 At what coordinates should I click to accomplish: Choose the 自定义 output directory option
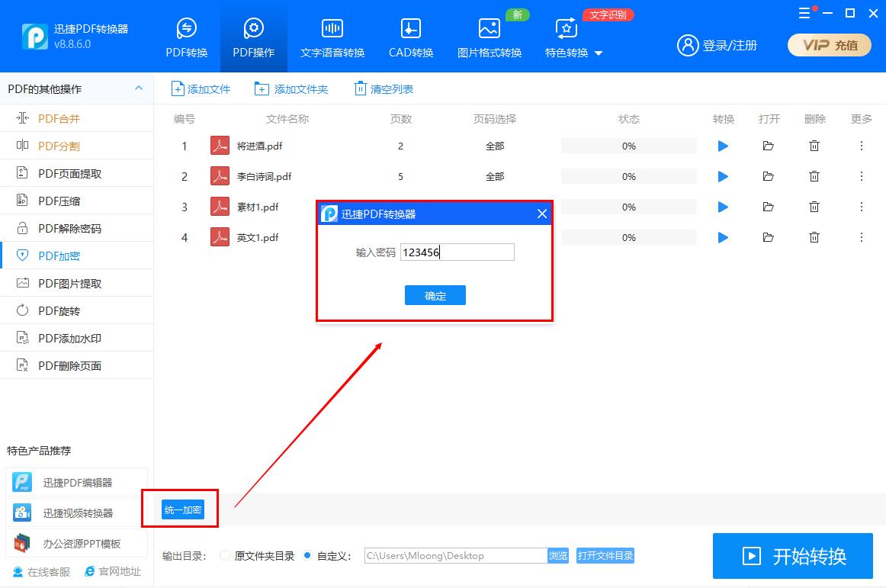click(306, 556)
